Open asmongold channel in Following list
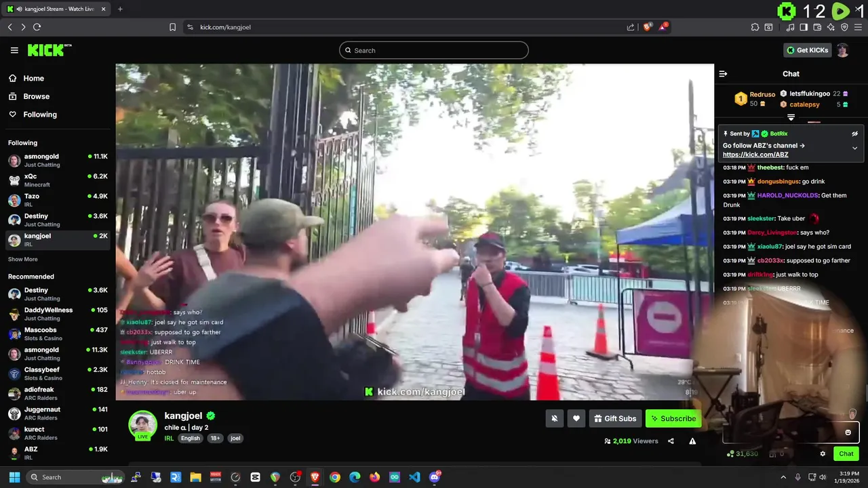 (58, 161)
